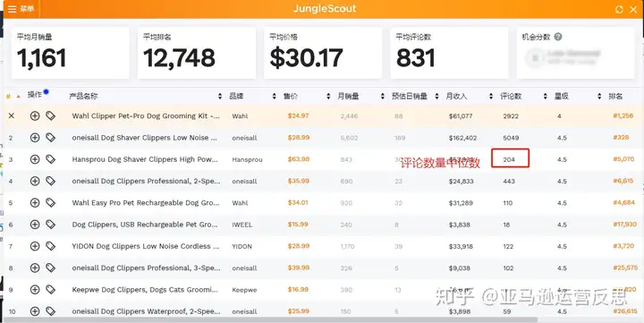Click the 排名 column header
The height and width of the screenshot is (323, 644).
coord(615,96)
